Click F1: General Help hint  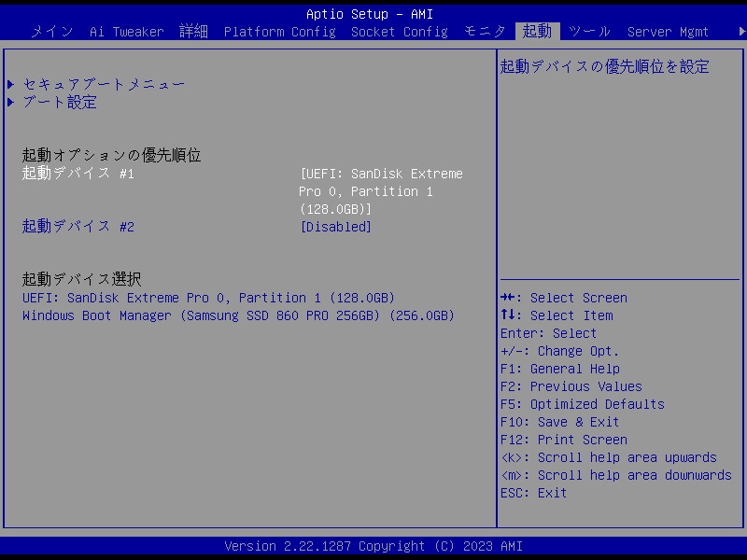tap(560, 369)
